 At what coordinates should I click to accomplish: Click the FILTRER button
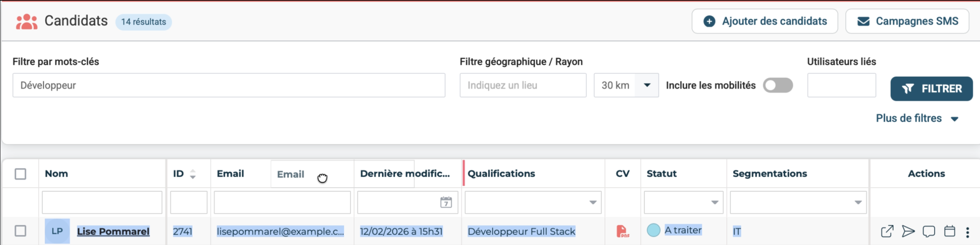931,89
